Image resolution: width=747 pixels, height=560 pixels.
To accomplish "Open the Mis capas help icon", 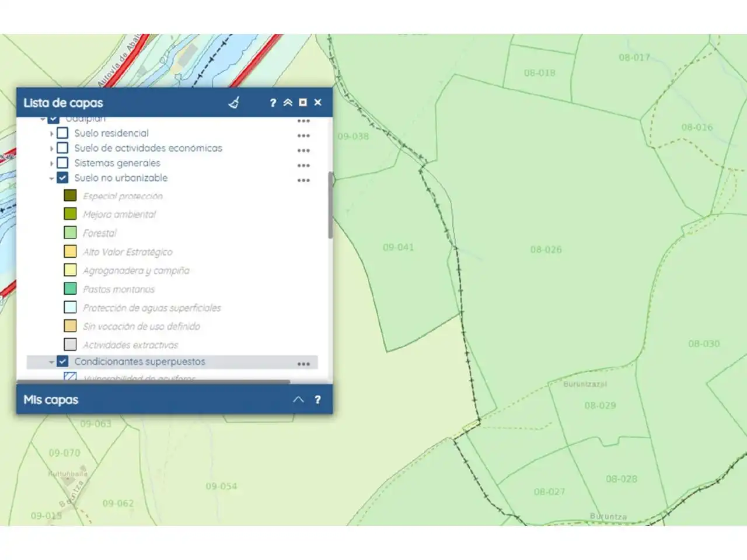I will pos(317,400).
